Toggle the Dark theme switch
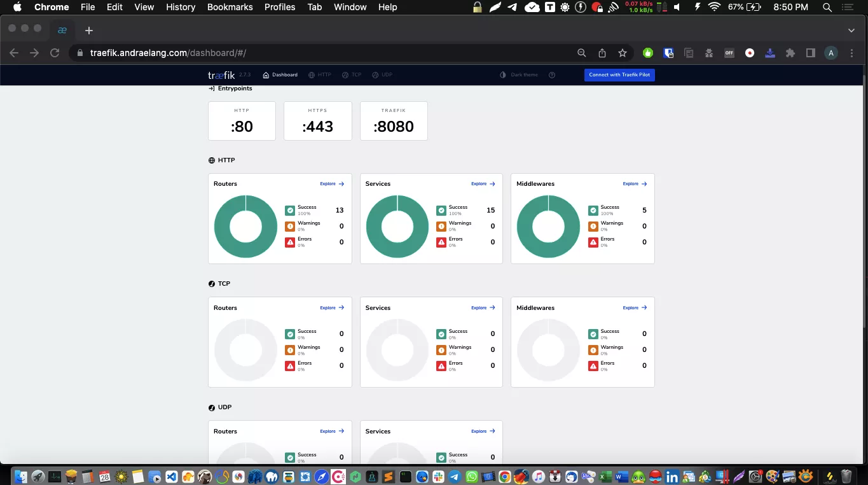Viewport: 868px width, 485px height. pos(518,75)
